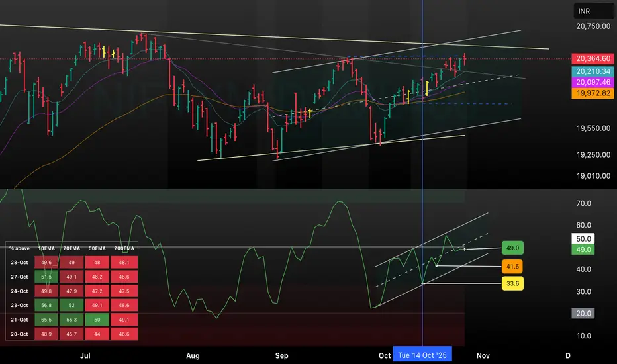Viewport: 617px width, 364px height.
Task: Click the 19,550.00 price axis level
Action: click(593, 128)
